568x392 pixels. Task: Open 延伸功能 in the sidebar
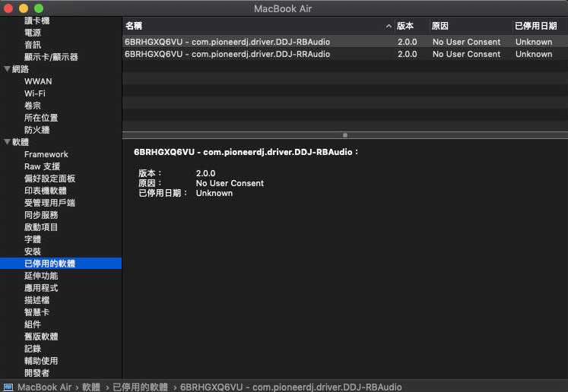tap(41, 276)
